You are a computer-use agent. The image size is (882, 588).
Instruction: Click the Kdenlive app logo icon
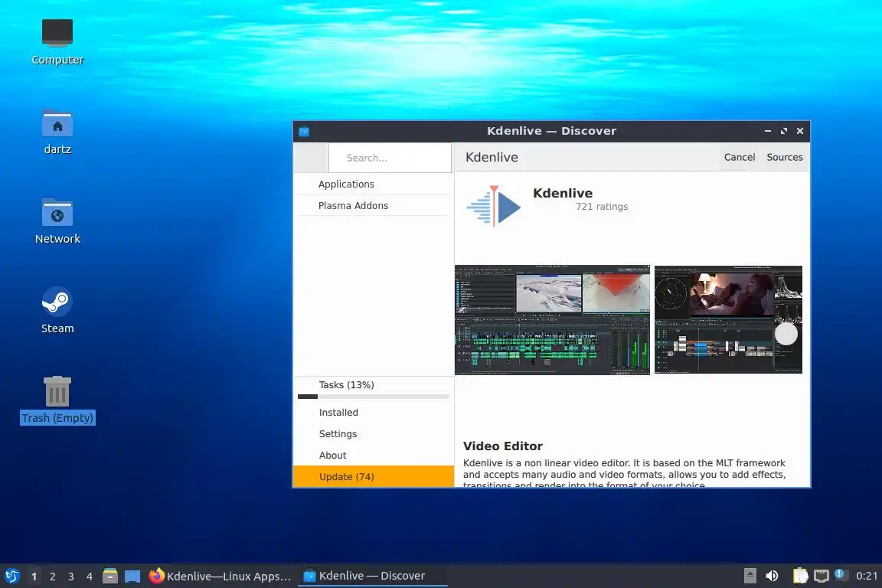tap(494, 206)
